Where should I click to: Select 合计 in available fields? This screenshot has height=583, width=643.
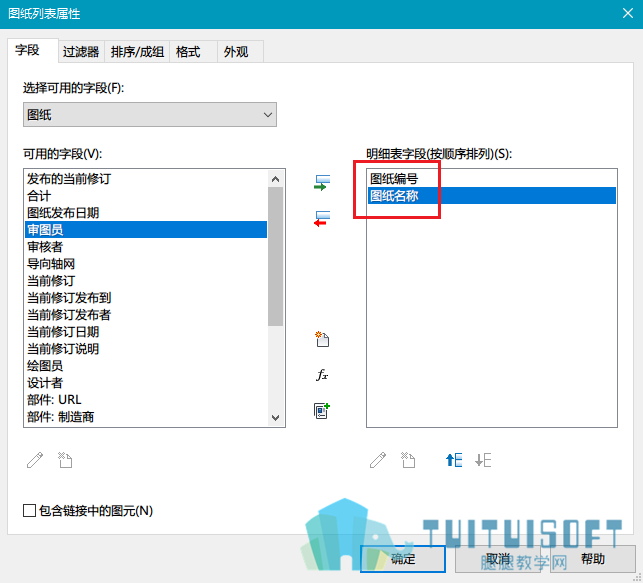[146, 196]
